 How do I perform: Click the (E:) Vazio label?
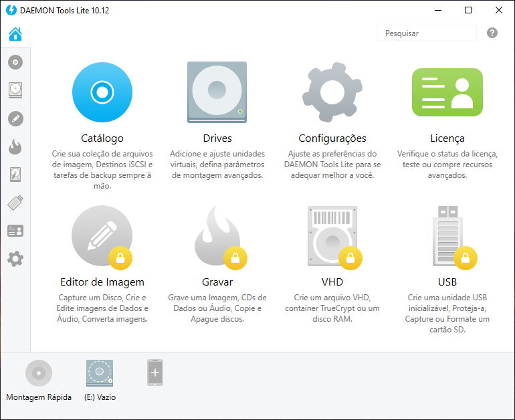(100, 397)
